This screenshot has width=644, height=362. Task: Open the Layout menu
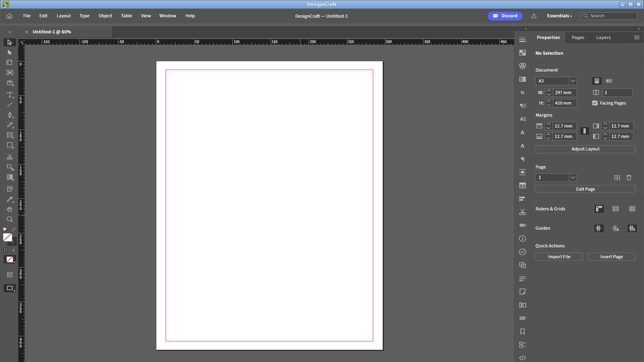(64, 16)
